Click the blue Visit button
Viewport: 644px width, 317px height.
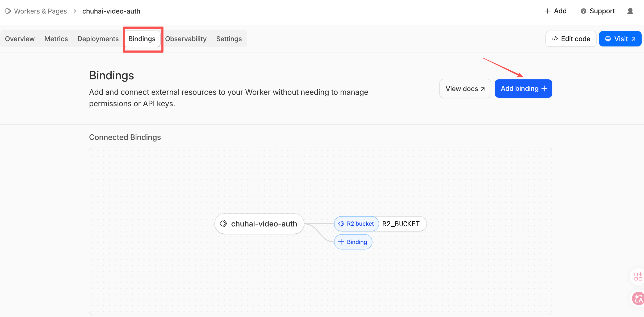[620, 39]
